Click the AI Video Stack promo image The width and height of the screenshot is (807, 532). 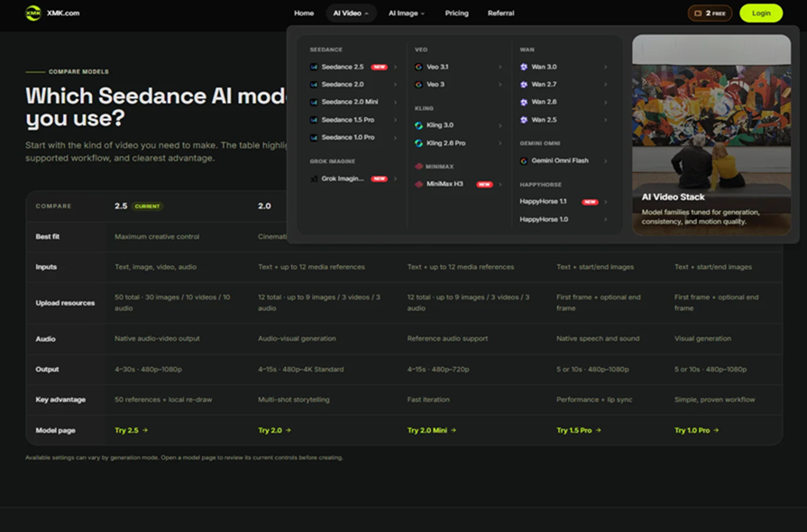click(711, 134)
